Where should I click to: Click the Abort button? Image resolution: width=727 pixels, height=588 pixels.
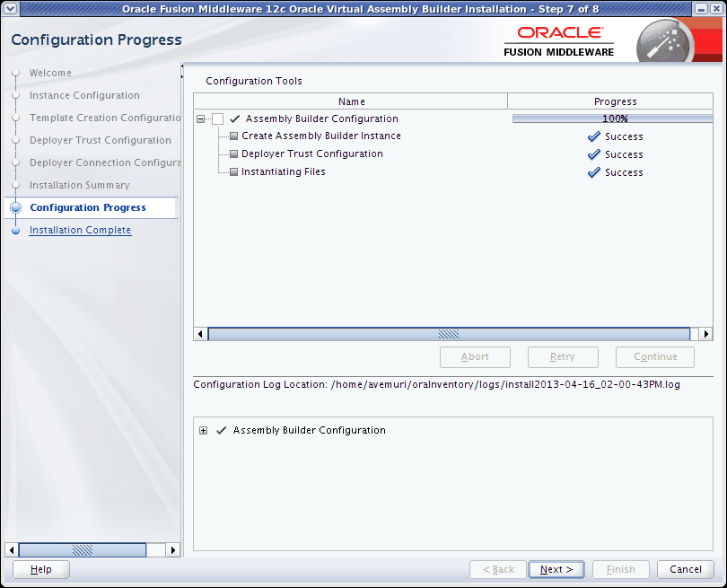[475, 357]
